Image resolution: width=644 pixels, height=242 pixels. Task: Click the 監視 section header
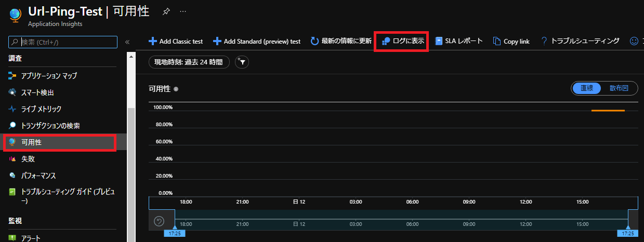(x=15, y=221)
